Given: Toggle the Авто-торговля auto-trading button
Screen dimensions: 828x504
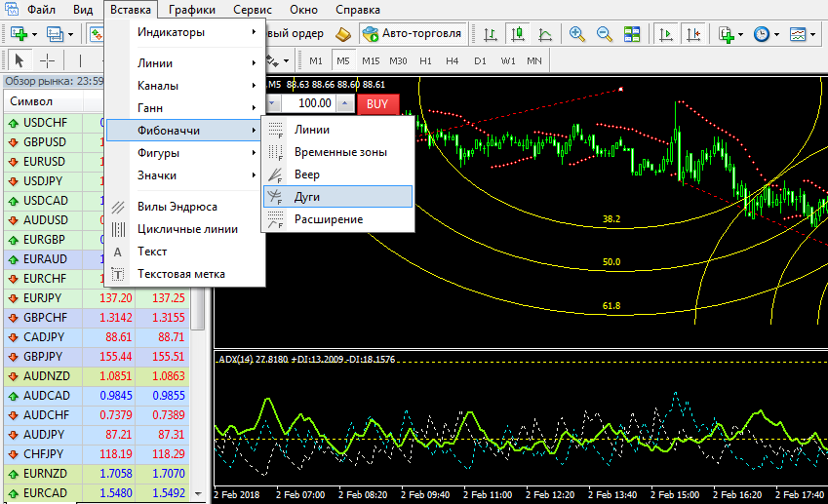Looking at the screenshot, I should 412,34.
